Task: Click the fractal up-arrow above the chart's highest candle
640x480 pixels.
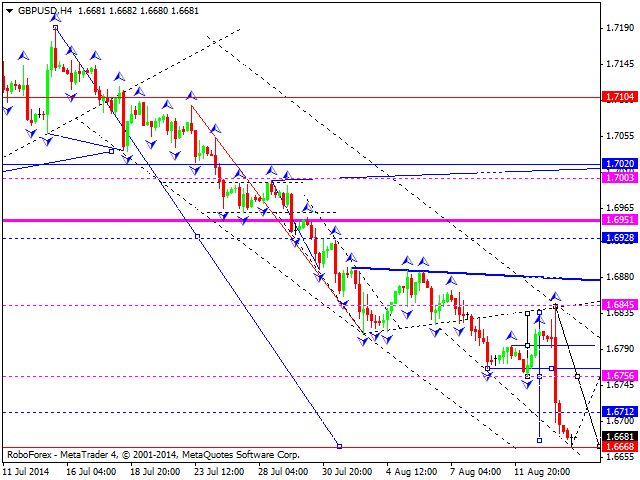Action: click(x=56, y=17)
